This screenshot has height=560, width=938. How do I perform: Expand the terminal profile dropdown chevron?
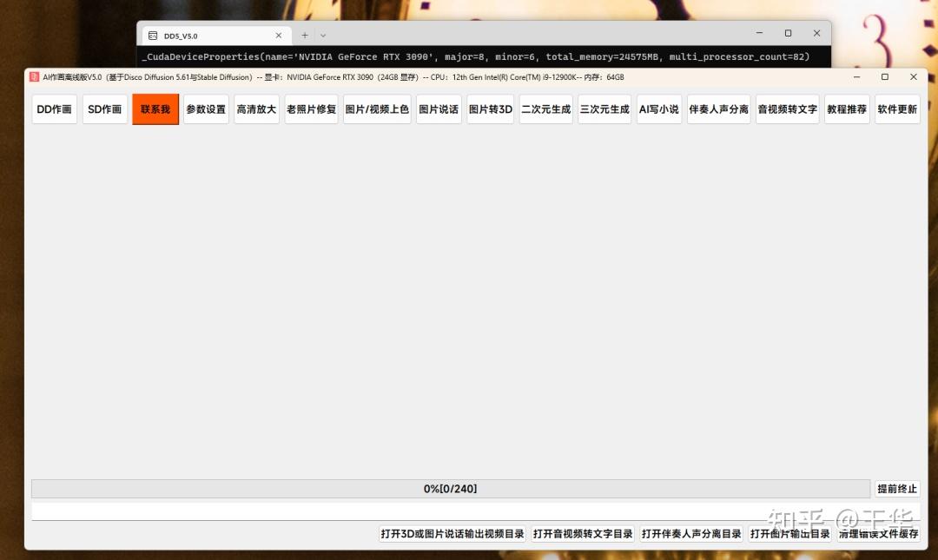(x=322, y=35)
